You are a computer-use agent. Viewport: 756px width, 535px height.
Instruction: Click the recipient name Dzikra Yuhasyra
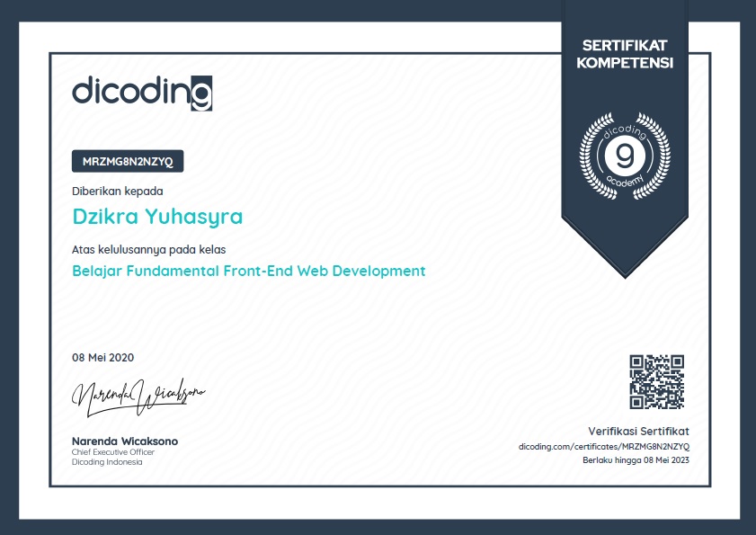coord(157,217)
